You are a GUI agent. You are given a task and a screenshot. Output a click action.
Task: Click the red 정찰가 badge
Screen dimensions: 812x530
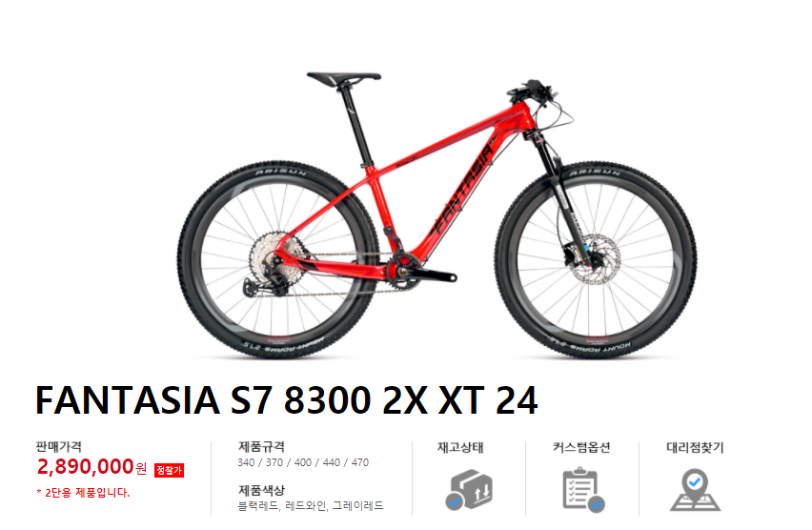(x=170, y=470)
